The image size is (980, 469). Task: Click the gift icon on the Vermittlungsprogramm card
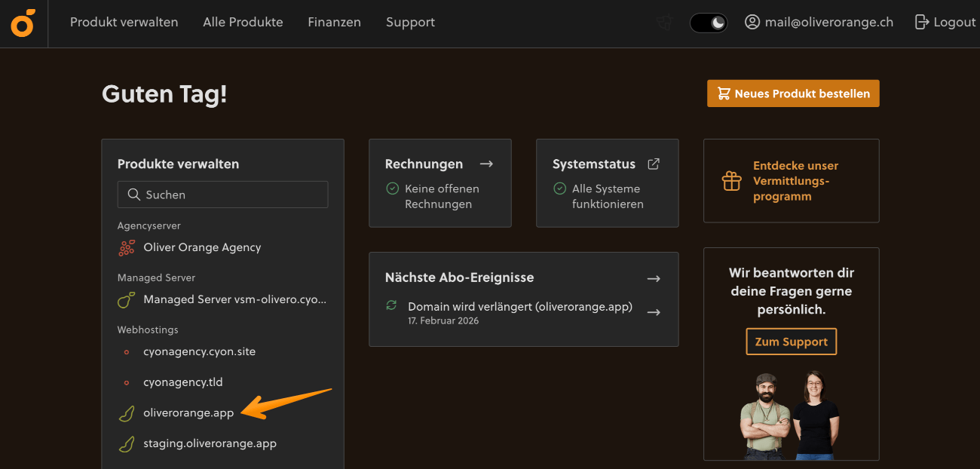pos(731,181)
